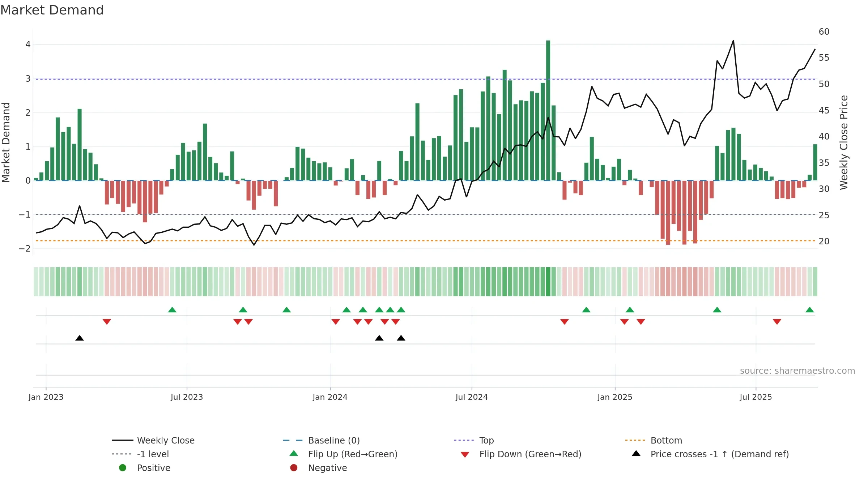Screen dimensions: 868x488
Task: Click the Jan 2023 axis label
Action: [46, 397]
